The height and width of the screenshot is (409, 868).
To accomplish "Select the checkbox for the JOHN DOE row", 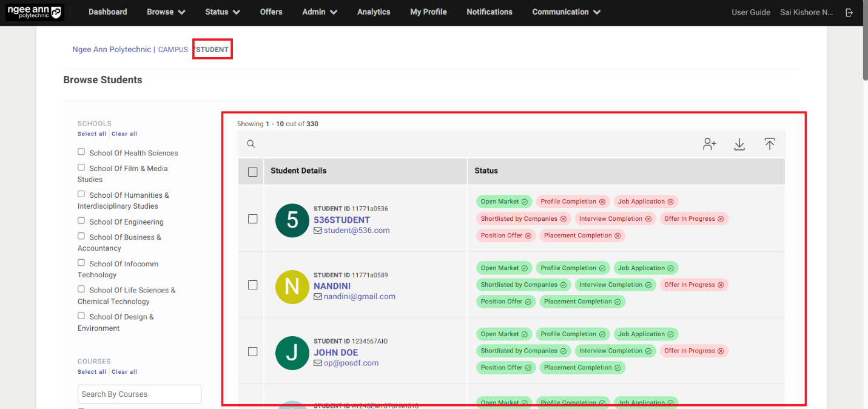I will [253, 351].
